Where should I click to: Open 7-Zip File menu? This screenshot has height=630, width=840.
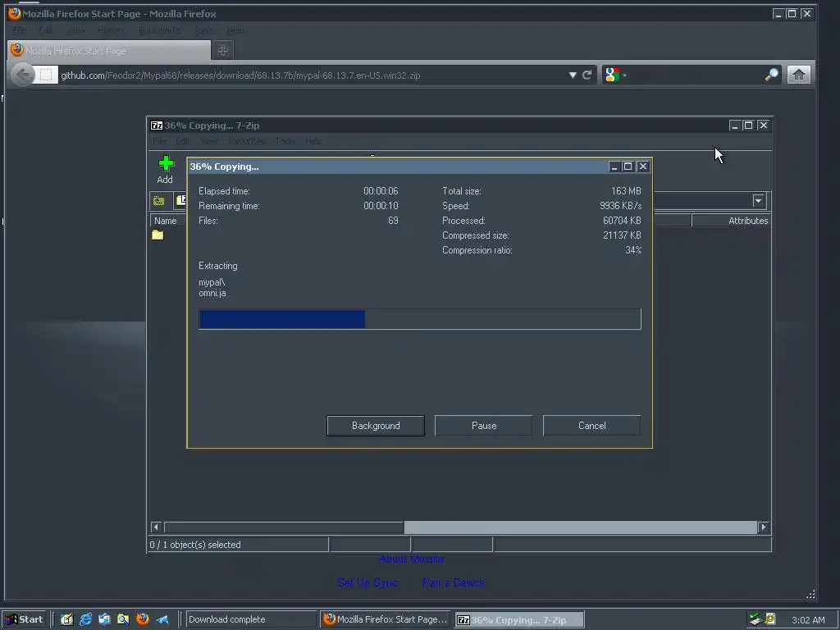(159, 141)
